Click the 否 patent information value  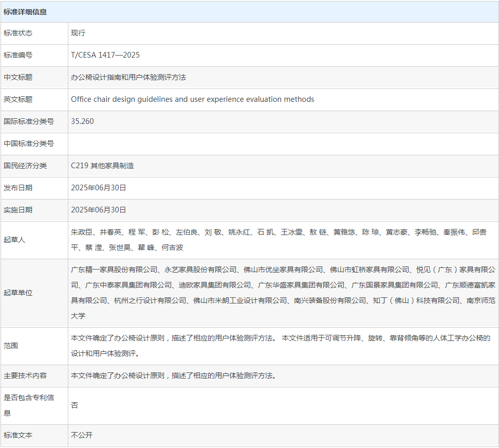point(75,405)
